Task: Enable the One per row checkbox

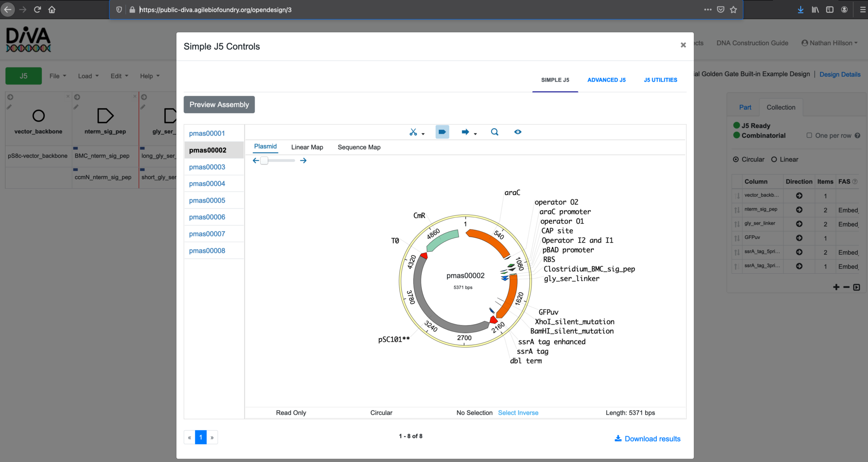Action: tap(809, 136)
